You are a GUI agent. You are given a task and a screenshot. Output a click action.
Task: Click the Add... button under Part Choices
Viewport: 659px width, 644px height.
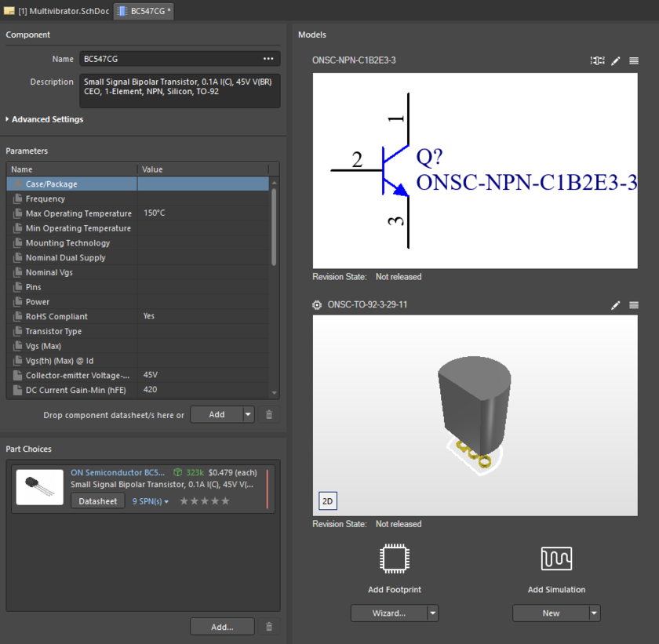click(x=220, y=626)
